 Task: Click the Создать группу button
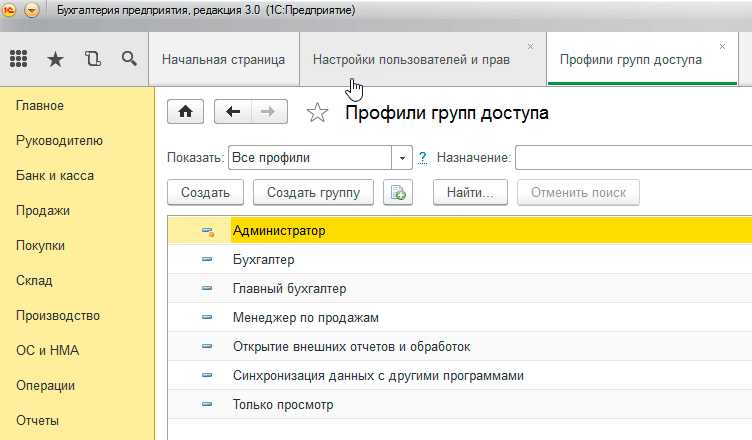pyautogui.click(x=314, y=192)
